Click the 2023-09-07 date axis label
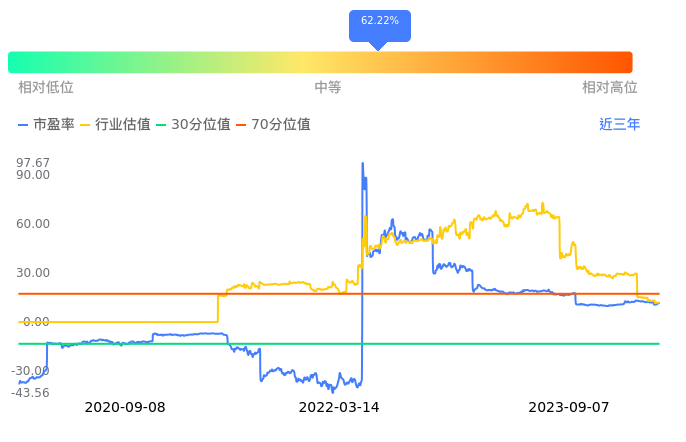Image resolution: width=686 pixels, height=442 pixels. (x=568, y=408)
